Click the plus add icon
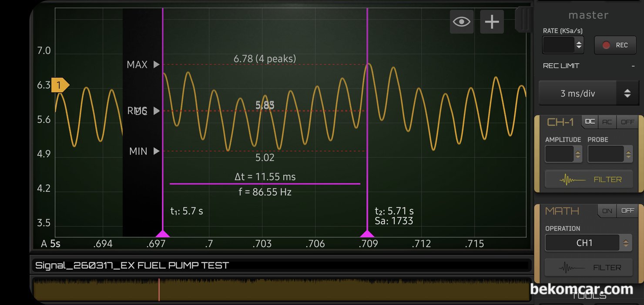Image resolution: width=644 pixels, height=305 pixels. click(x=492, y=22)
